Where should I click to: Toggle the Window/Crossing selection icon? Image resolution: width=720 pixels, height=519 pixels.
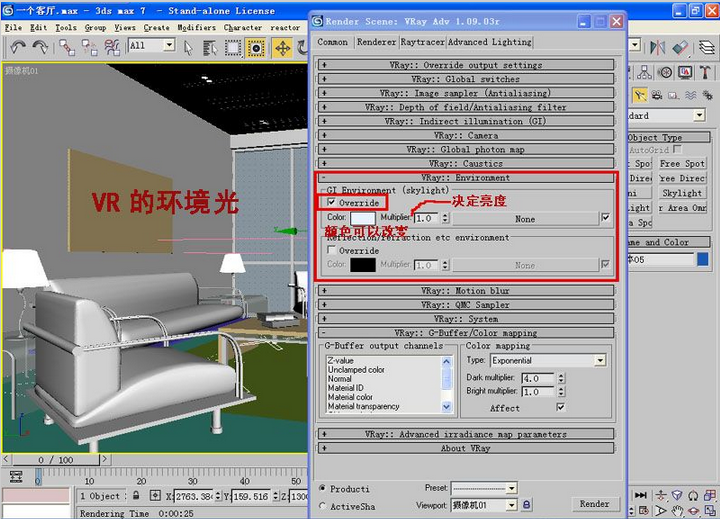point(255,48)
